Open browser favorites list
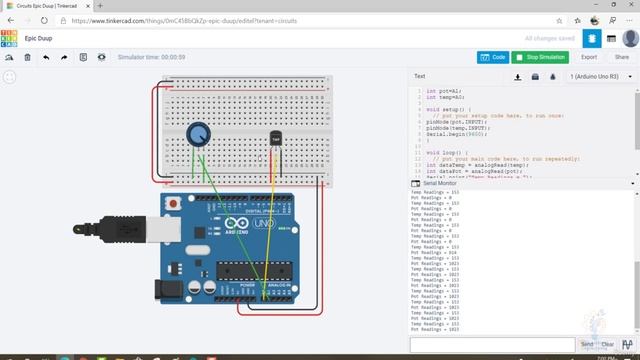Image resolution: width=640 pixels, height=360 pixels. point(577,21)
